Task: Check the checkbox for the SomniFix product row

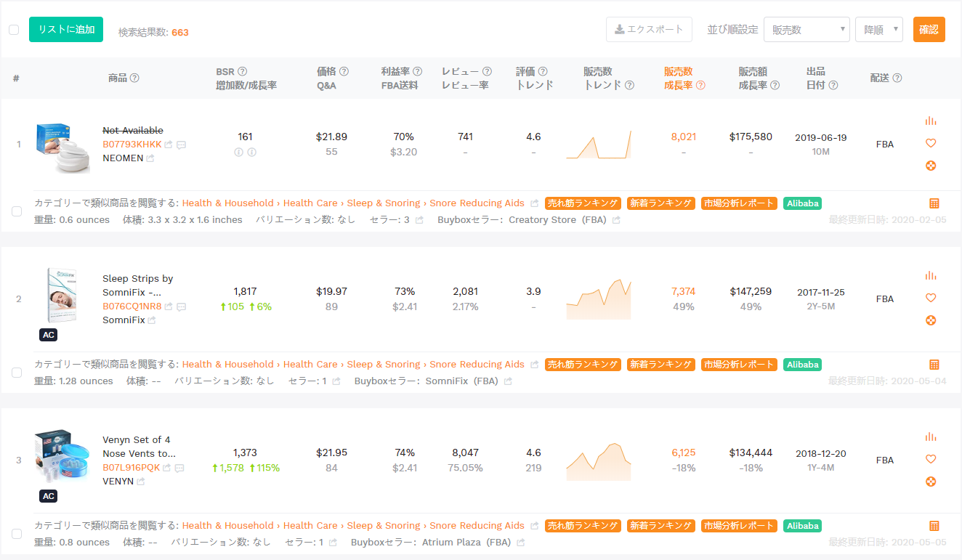Action: [x=17, y=373]
